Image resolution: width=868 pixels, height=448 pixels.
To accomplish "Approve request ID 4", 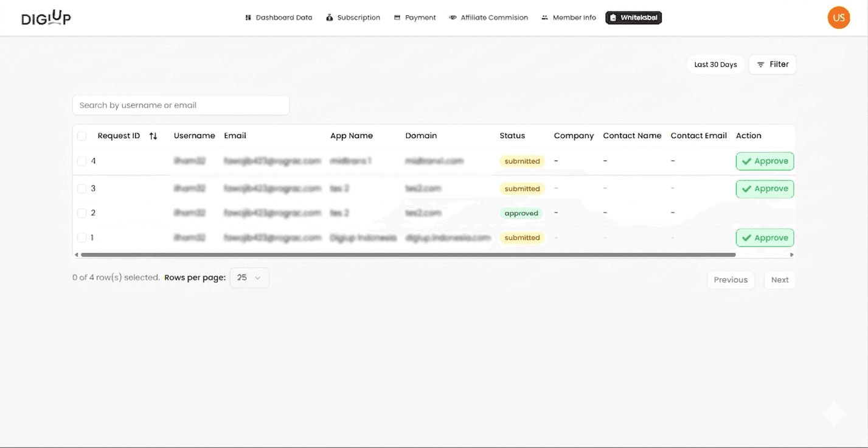I will pos(765,161).
